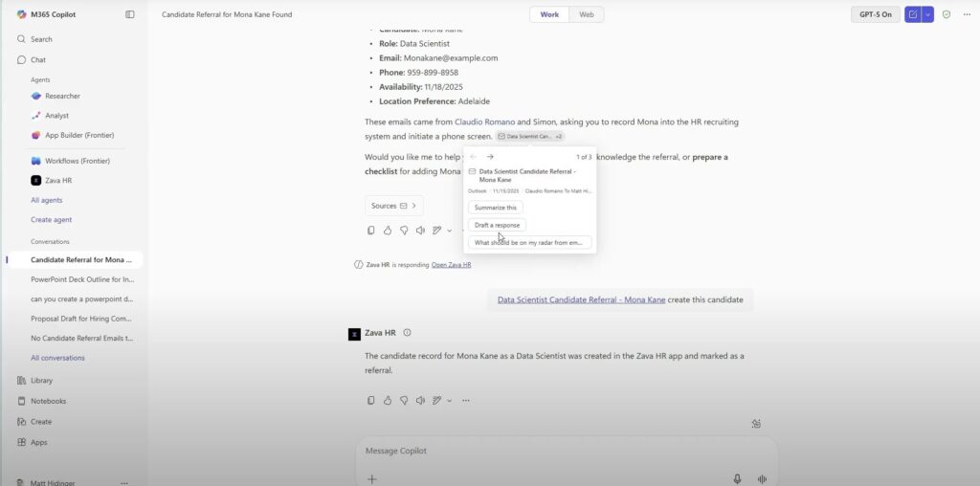The image size is (980, 486).
Task: Switch to the Work mode toggle
Action: (x=549, y=14)
